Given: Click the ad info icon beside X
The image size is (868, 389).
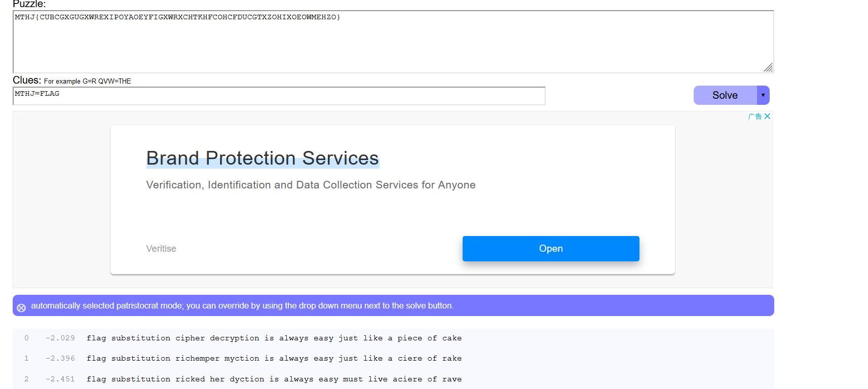Looking at the screenshot, I should pyautogui.click(x=755, y=116).
